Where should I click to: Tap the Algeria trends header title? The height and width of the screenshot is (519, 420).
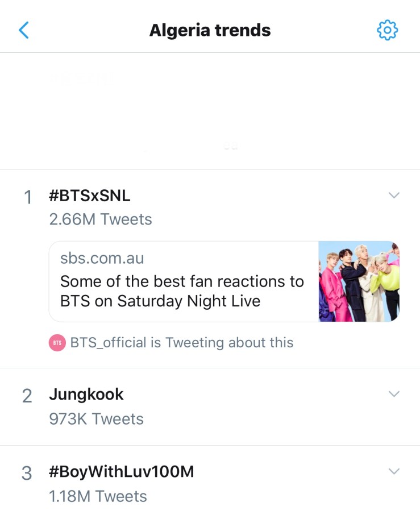tap(210, 30)
